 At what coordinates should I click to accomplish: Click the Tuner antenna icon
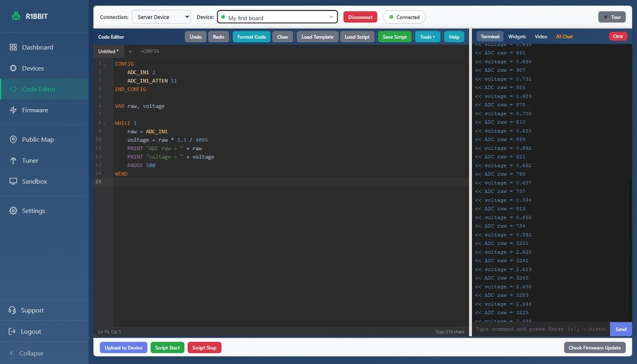coord(13,160)
